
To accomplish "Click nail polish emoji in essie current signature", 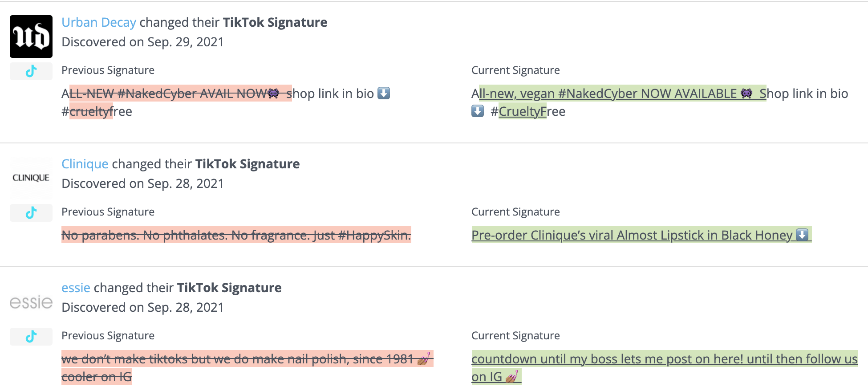I will click(512, 377).
